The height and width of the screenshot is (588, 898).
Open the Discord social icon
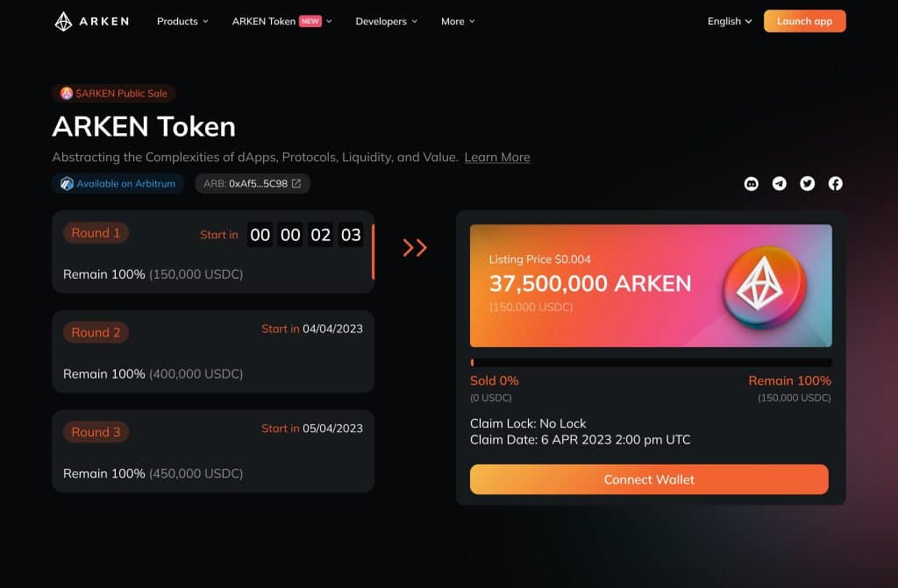[751, 183]
